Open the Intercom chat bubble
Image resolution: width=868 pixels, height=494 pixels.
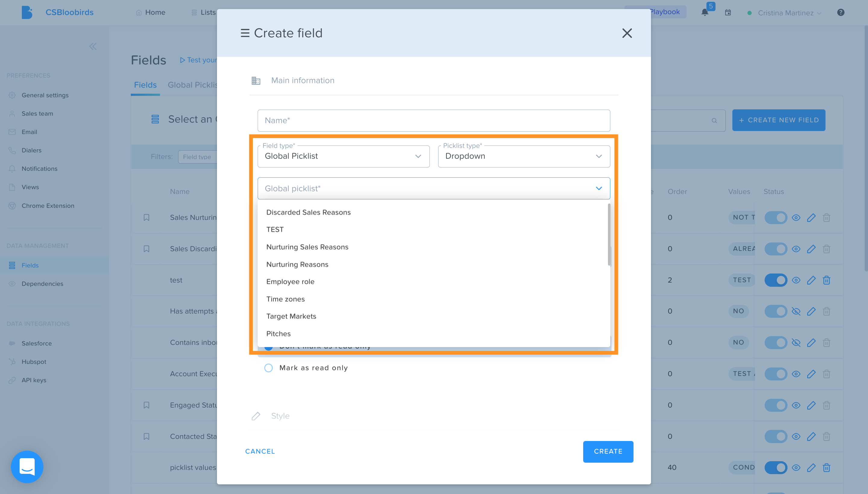(27, 467)
